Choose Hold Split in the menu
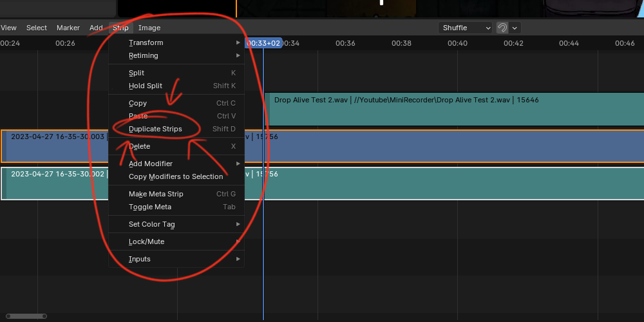Screen dimensions: 644x322 (x=176, y=86)
